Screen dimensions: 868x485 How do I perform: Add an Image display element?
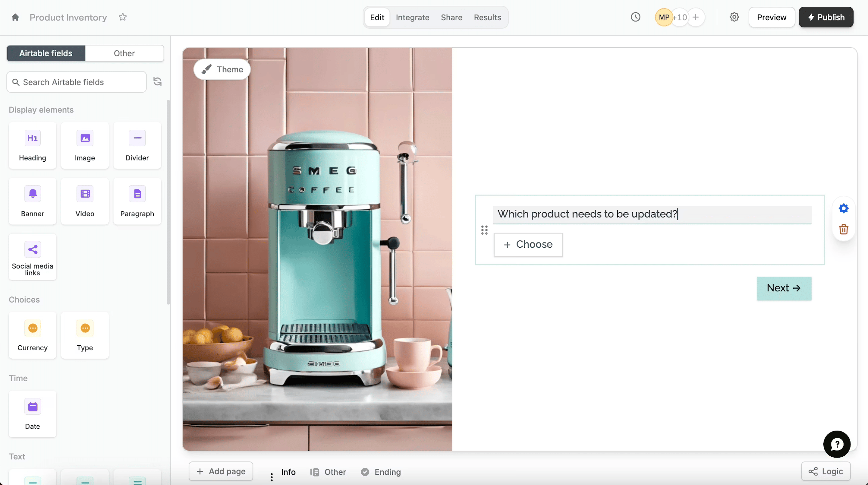[x=85, y=145]
